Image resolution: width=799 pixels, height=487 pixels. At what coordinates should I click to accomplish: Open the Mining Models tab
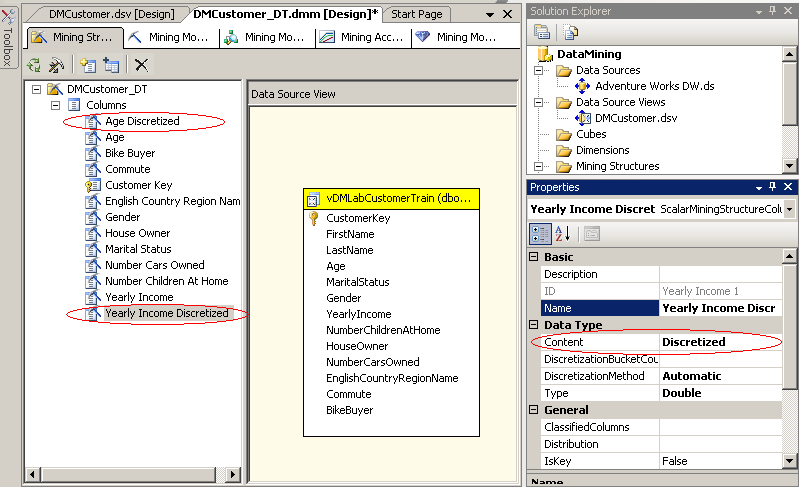click(x=171, y=37)
